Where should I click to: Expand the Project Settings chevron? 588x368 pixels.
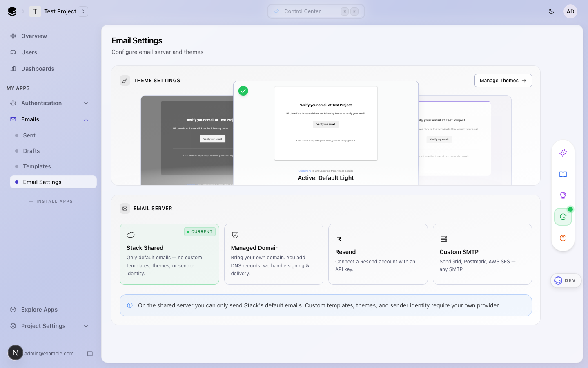tap(86, 326)
